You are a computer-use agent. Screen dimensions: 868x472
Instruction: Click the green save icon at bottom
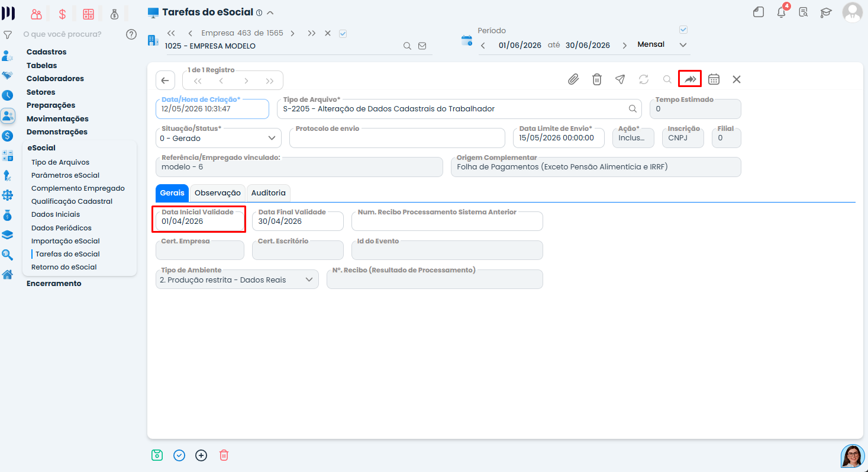point(157,455)
